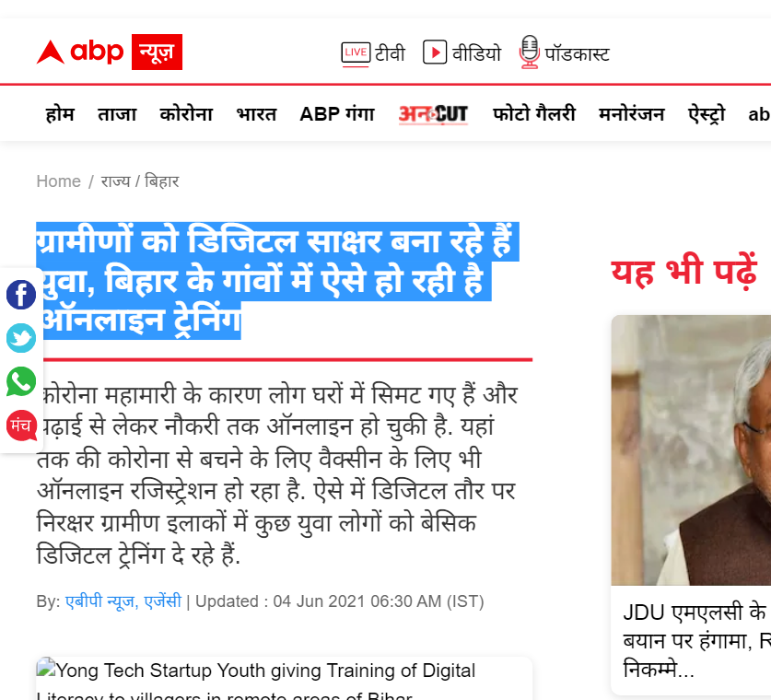Share article via the WhatsApp icon

click(20, 382)
